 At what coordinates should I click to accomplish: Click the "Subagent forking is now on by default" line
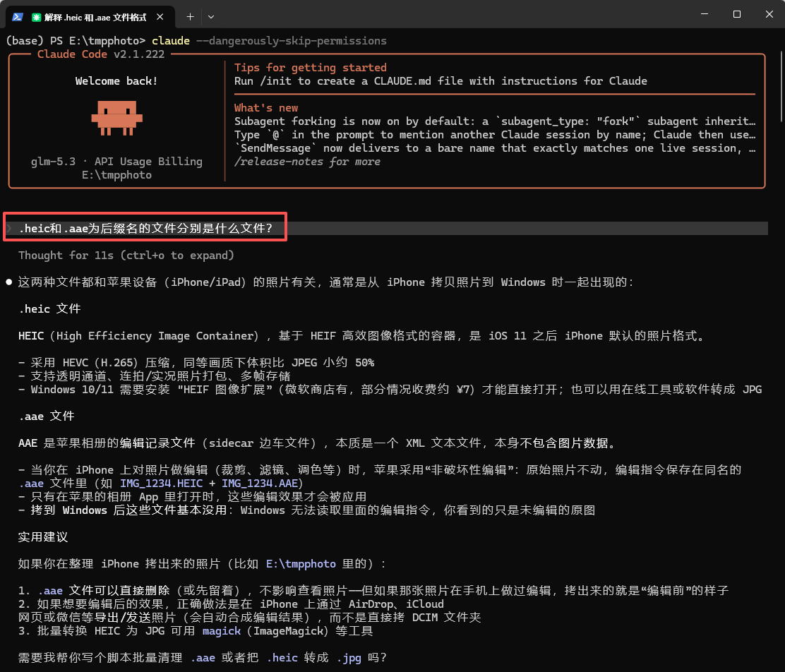(495, 121)
